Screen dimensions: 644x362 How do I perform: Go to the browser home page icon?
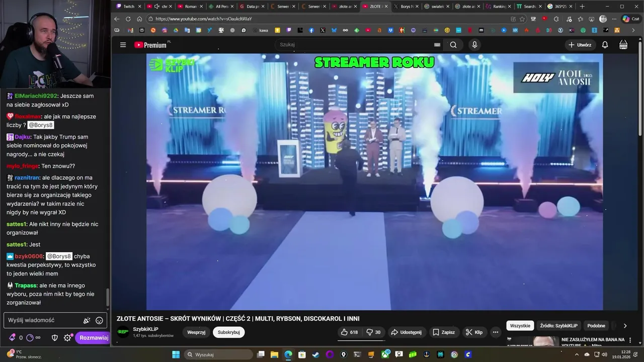point(139,19)
